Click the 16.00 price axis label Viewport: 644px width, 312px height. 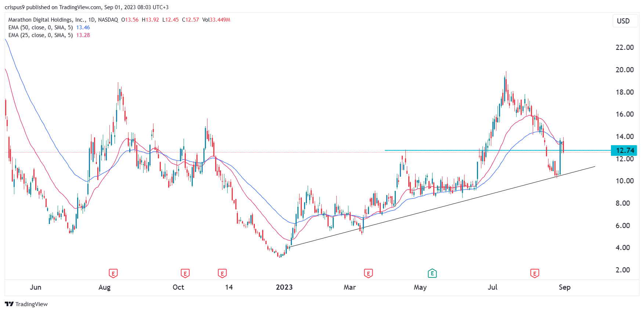coord(625,114)
